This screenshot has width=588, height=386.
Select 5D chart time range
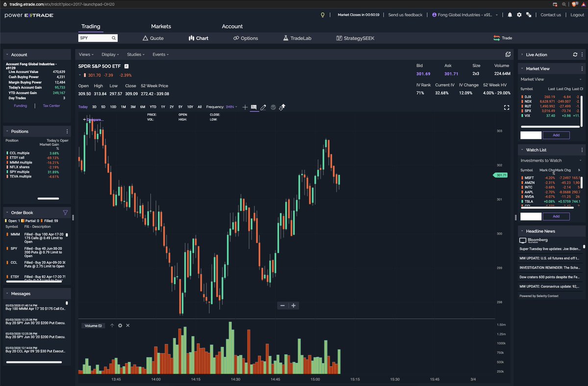point(103,107)
